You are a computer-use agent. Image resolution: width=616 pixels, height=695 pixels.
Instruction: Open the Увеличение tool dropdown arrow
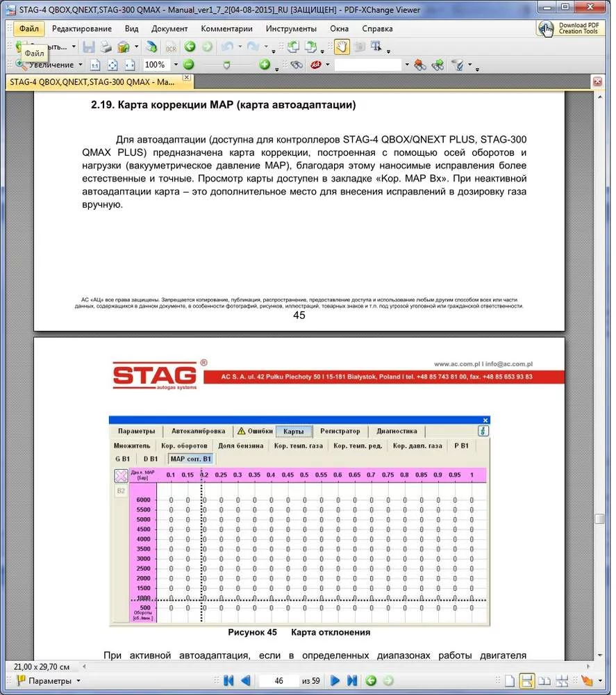(x=80, y=65)
